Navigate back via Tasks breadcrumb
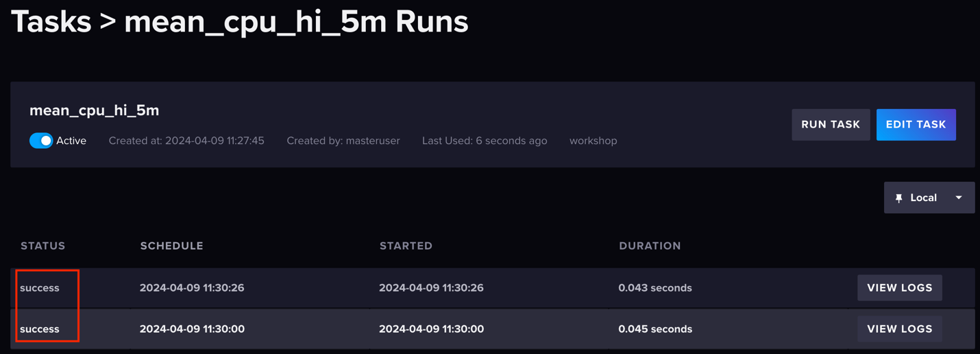 click(51, 21)
